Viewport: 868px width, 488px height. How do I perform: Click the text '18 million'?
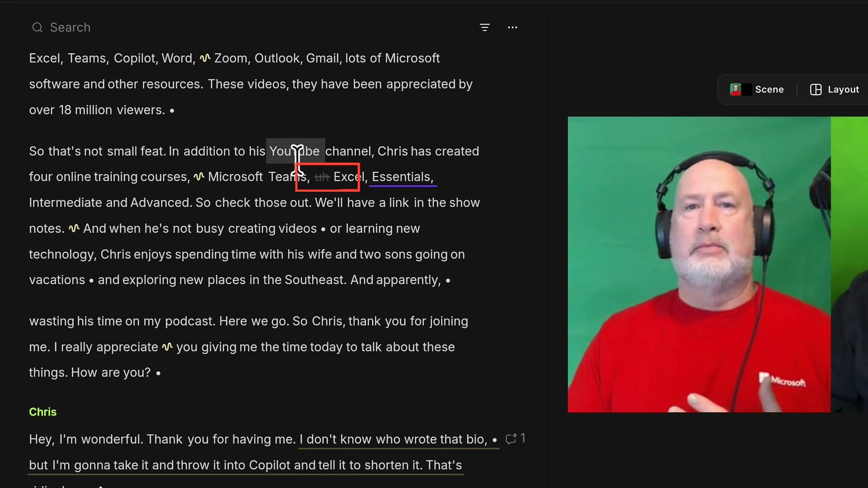[85, 110]
